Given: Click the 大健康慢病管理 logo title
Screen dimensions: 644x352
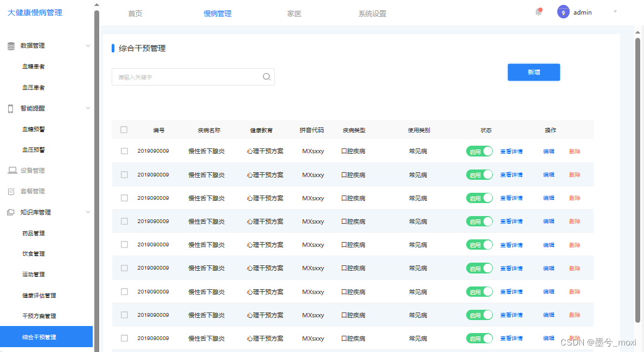Looking at the screenshot, I should [35, 12].
